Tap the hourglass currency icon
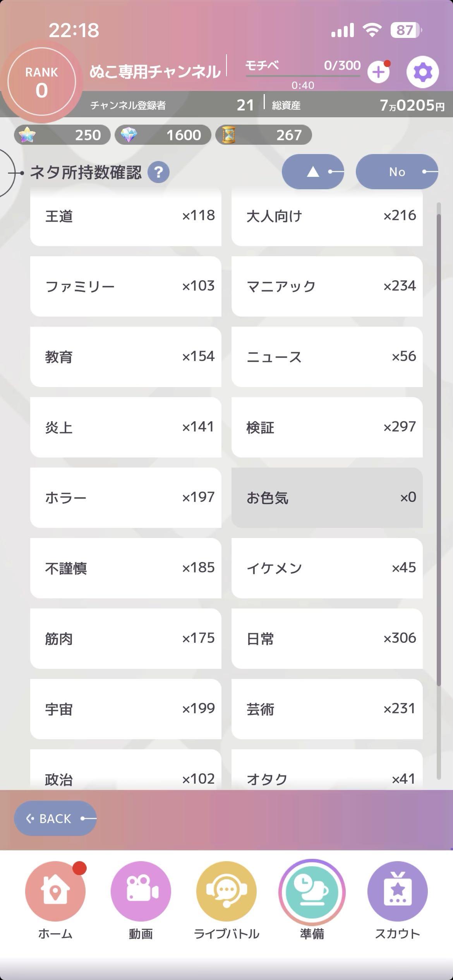453x980 pixels. (228, 135)
